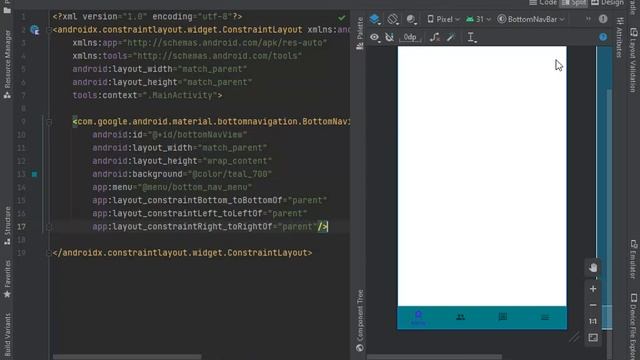Click the zoom in plus button
640x360 pixels.
click(593, 289)
